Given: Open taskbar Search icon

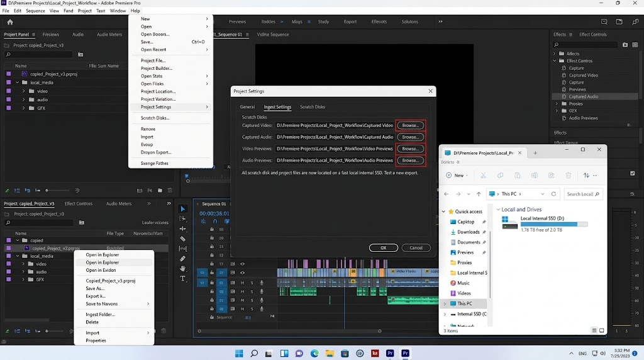Looking at the screenshot, I should coord(254,354).
